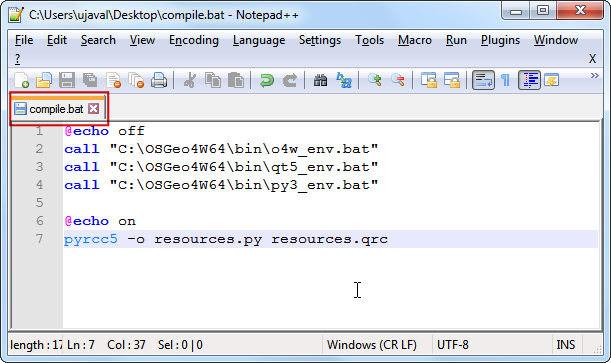Open the Encoding menu

[194, 40]
